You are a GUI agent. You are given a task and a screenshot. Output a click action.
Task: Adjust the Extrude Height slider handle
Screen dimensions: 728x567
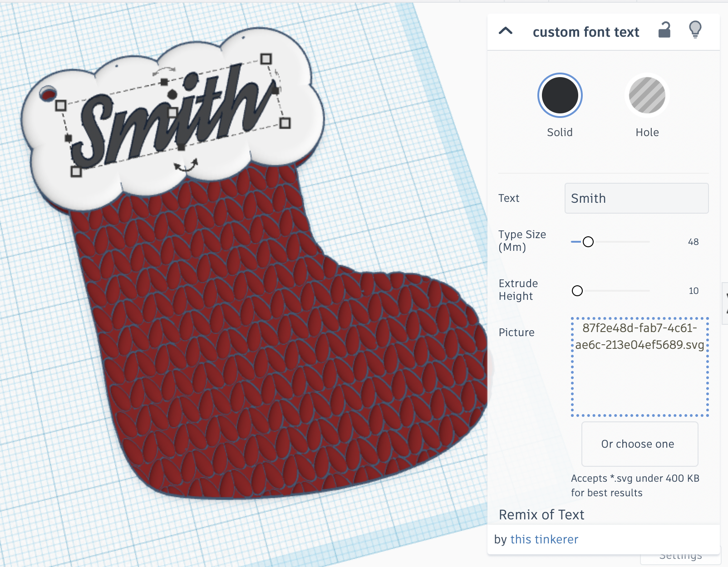577,291
